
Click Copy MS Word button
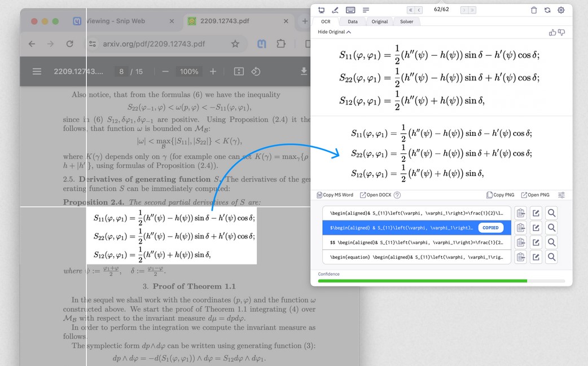(335, 195)
